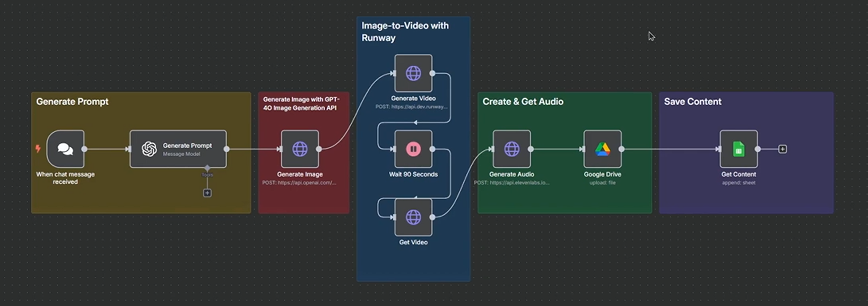Add a tool under Generate Prompt node
Image resolution: width=868 pixels, height=306 pixels.
[207, 193]
